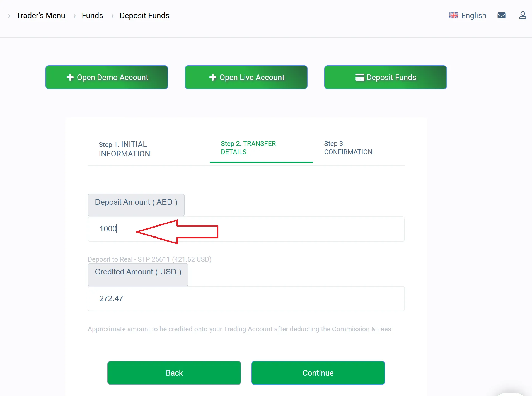
Task: Select Step 2 Transfer Details tab
Action: pos(248,148)
